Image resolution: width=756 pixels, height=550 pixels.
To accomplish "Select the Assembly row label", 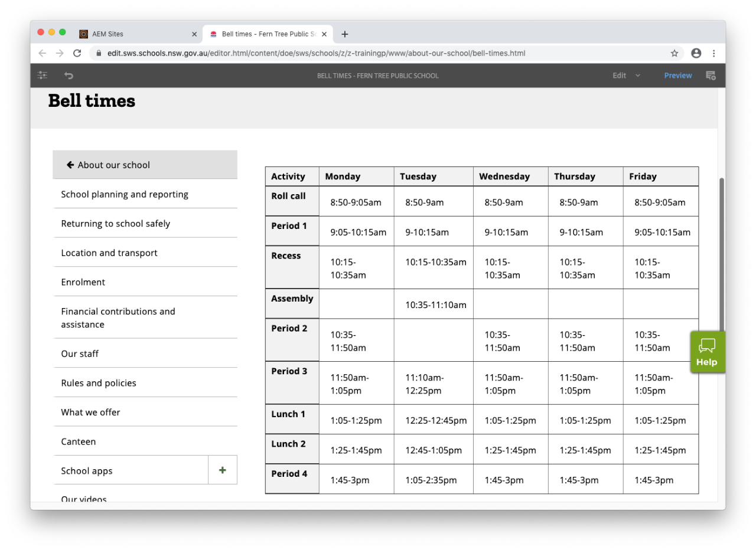I will (x=292, y=304).
